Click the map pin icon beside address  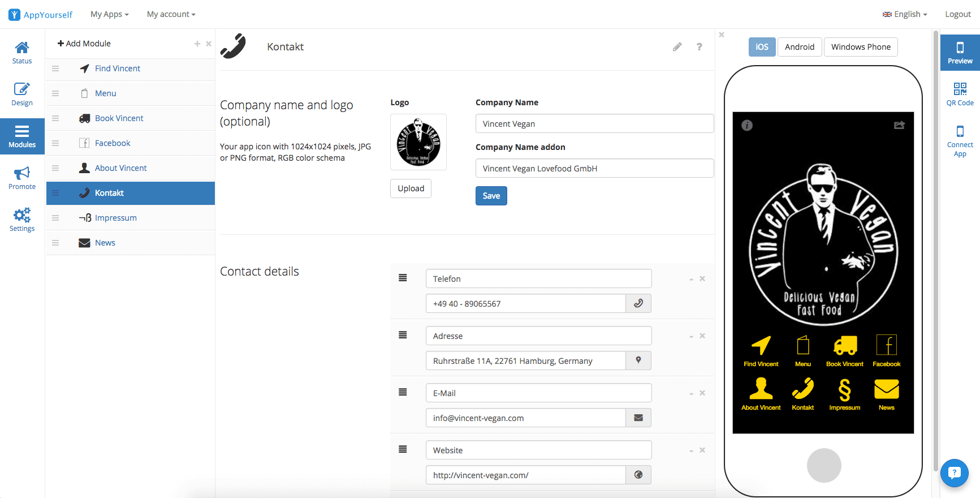pyautogui.click(x=638, y=360)
